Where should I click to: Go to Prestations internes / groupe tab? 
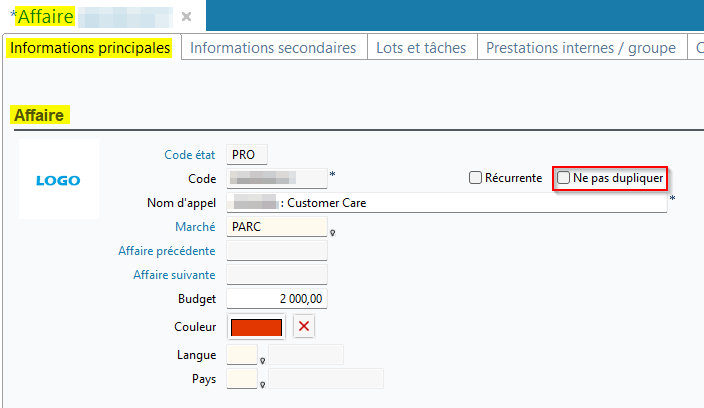[x=580, y=48]
